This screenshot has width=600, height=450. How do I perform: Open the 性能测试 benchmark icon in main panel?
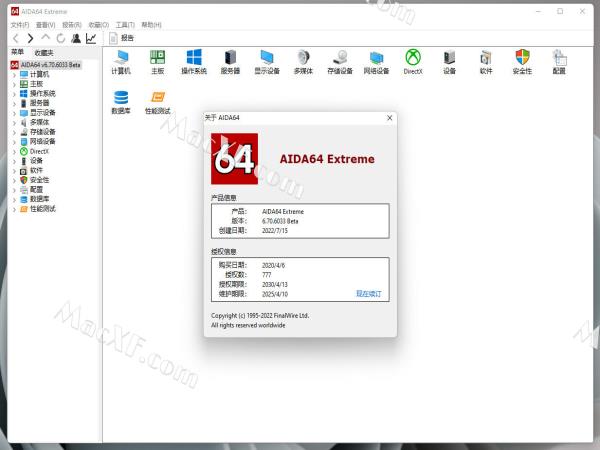[158, 102]
